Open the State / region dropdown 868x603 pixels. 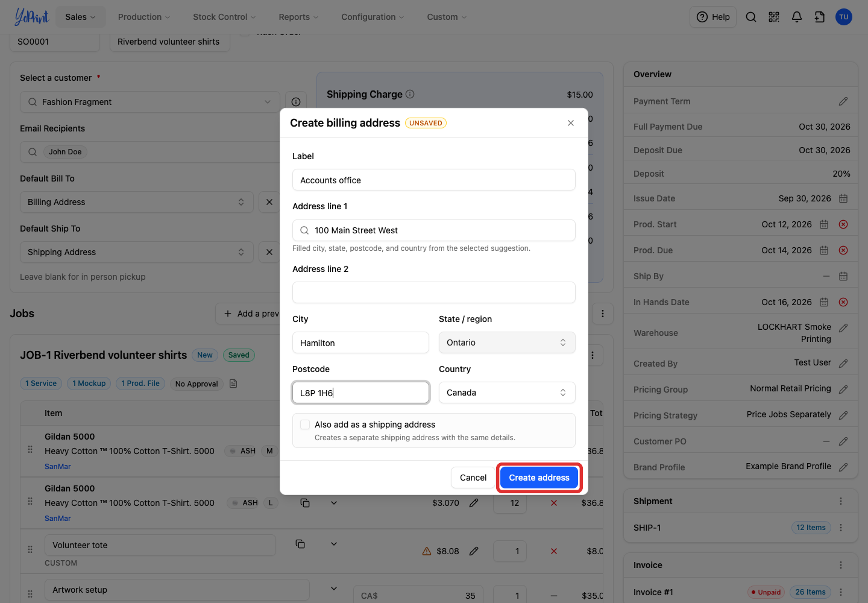[x=507, y=343]
